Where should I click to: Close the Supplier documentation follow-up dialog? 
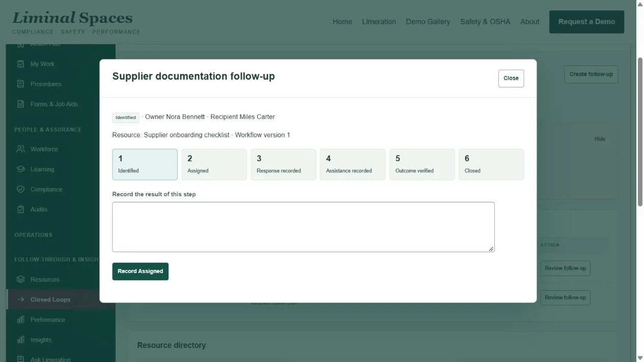pos(511,78)
